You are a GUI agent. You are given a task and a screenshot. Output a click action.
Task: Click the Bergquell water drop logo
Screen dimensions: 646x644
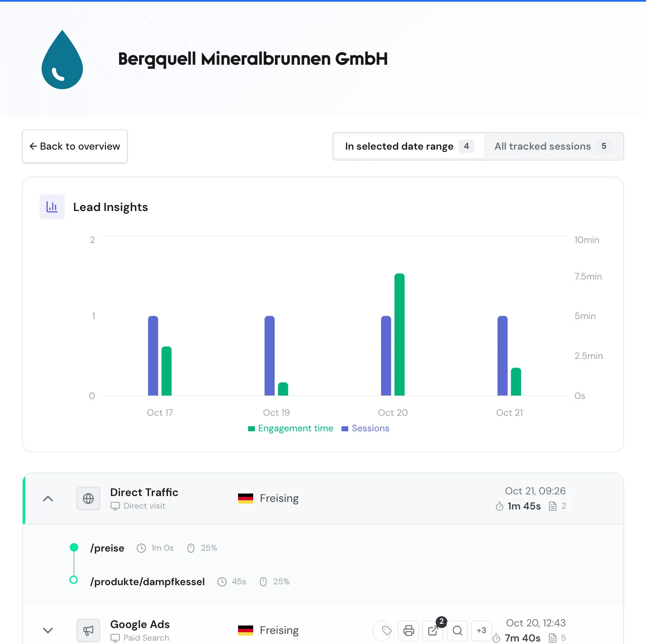(x=62, y=60)
